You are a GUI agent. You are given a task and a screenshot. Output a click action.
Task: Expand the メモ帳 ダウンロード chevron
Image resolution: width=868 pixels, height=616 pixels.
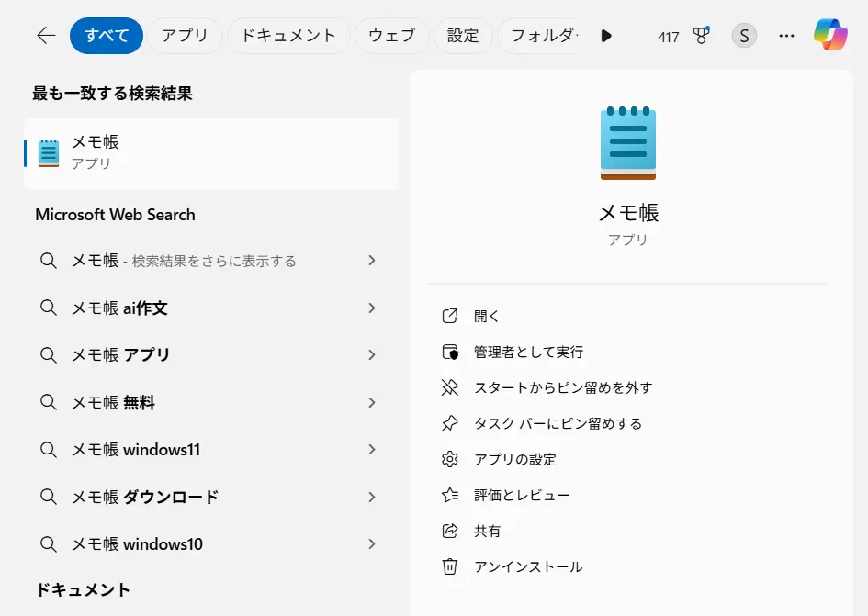tap(372, 497)
